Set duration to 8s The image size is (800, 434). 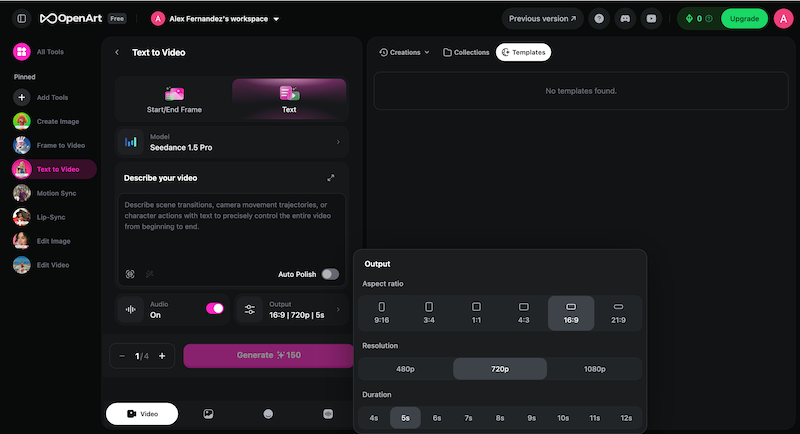[x=500, y=418]
